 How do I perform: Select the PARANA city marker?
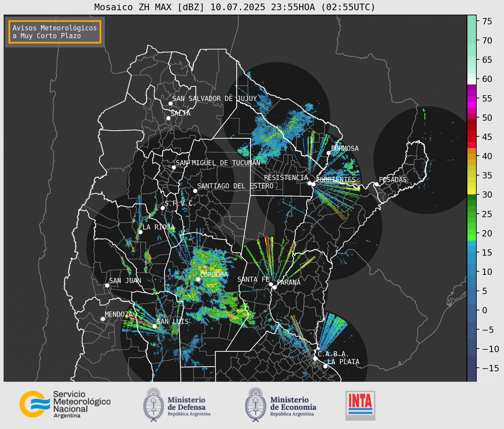(275, 287)
